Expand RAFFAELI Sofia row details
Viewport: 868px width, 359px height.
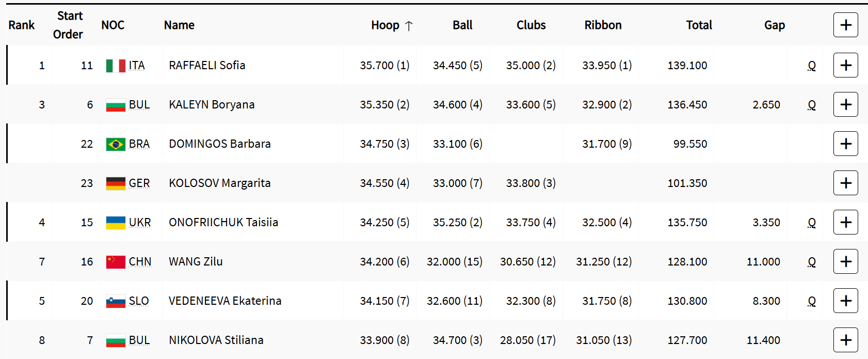(845, 65)
